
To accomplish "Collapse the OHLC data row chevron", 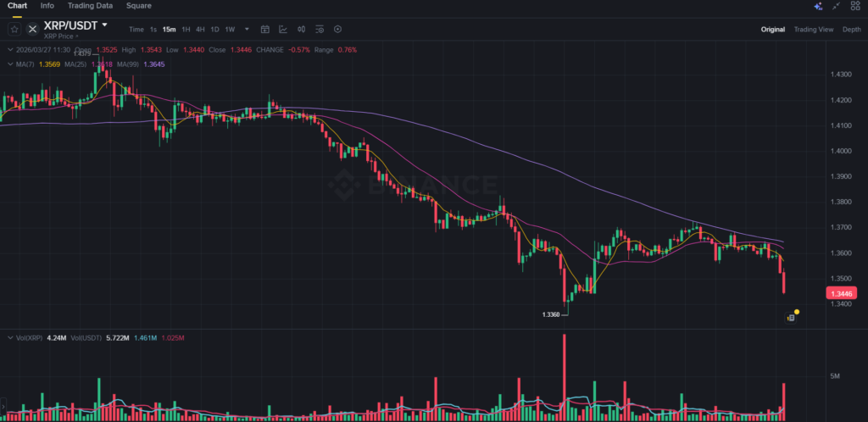I will click(x=8, y=50).
